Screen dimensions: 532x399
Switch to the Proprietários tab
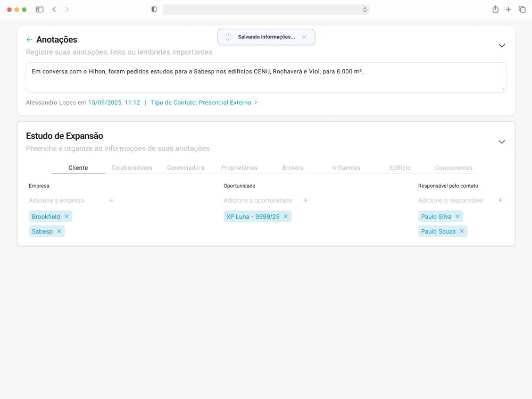239,168
